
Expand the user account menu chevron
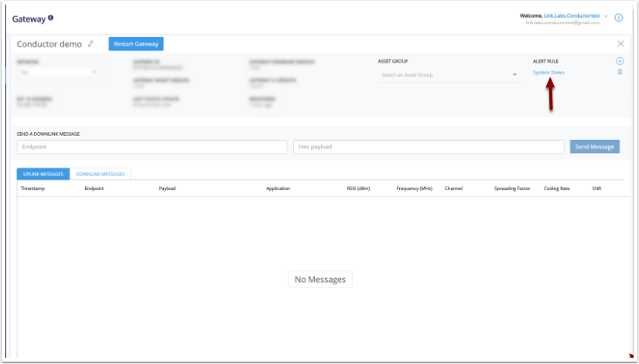coord(606,15)
